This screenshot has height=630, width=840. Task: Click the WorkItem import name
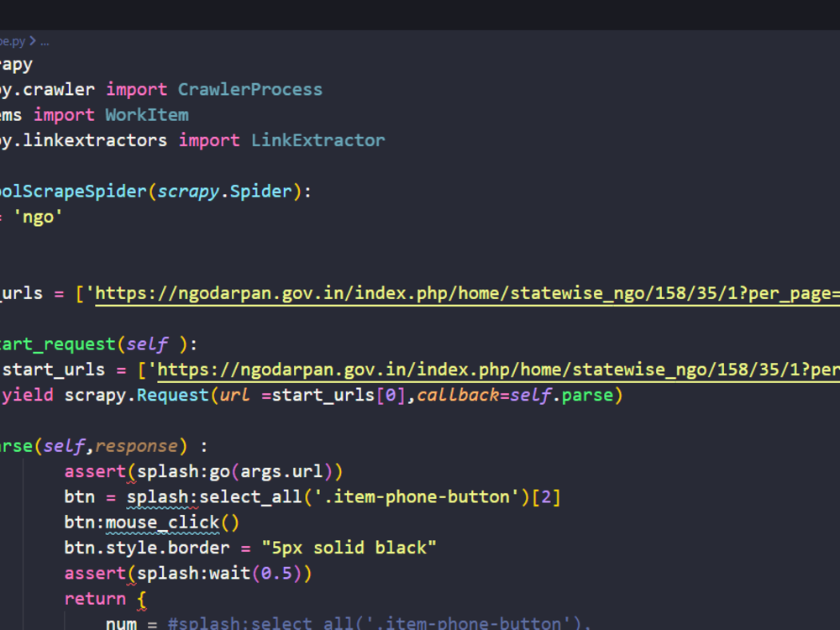(147, 114)
